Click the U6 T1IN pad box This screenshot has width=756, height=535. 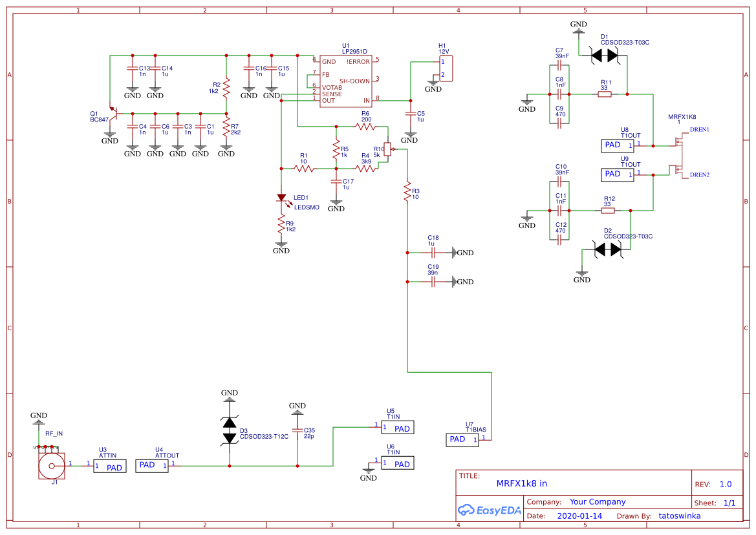click(398, 463)
